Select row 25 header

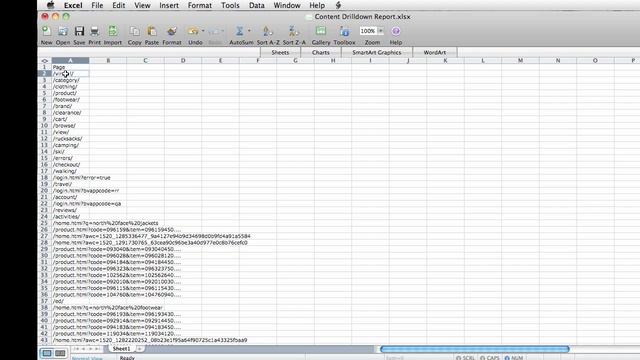(44, 223)
